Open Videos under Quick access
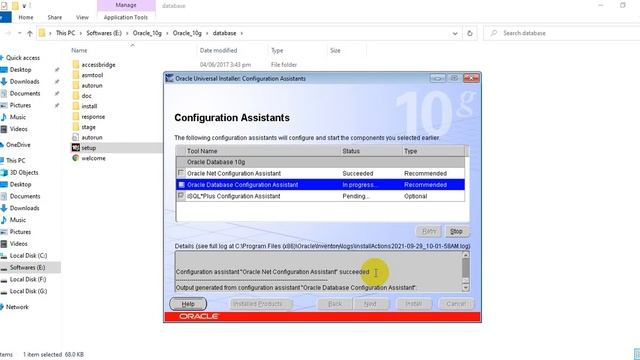This screenshot has width=640, height=360. (x=18, y=129)
